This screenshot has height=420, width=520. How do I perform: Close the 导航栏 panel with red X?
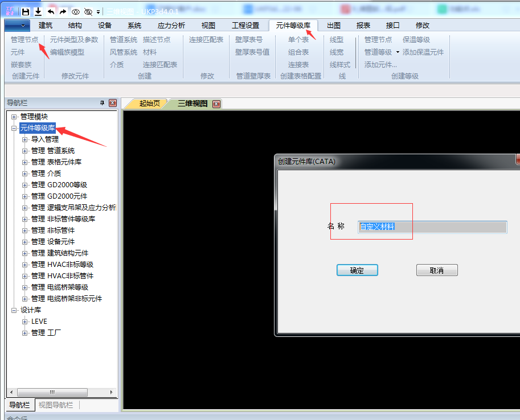(112, 103)
